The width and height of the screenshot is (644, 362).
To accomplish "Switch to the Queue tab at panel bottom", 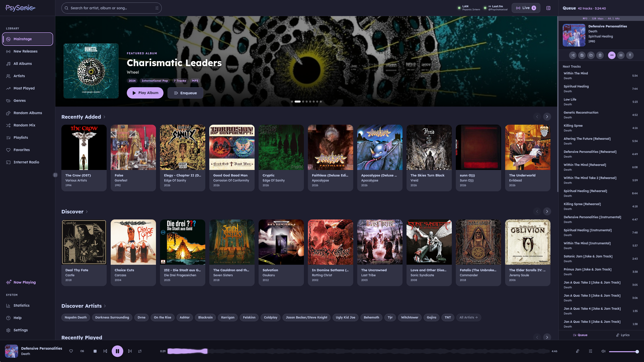I will (580, 335).
